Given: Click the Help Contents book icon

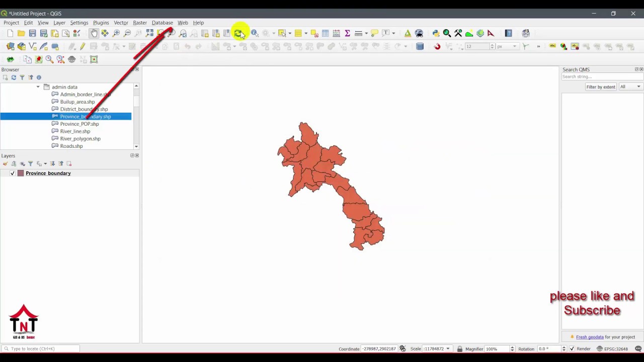Looking at the screenshot, I should click(x=509, y=33).
